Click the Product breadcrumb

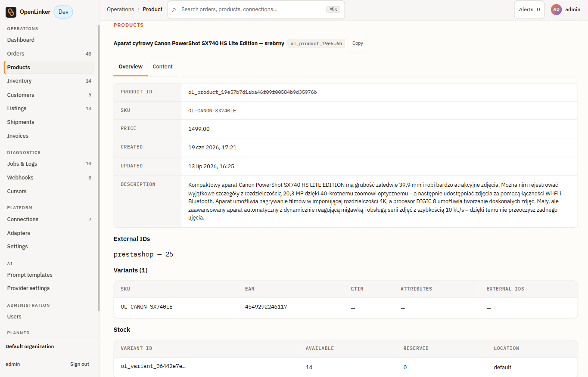pyautogui.click(x=152, y=9)
